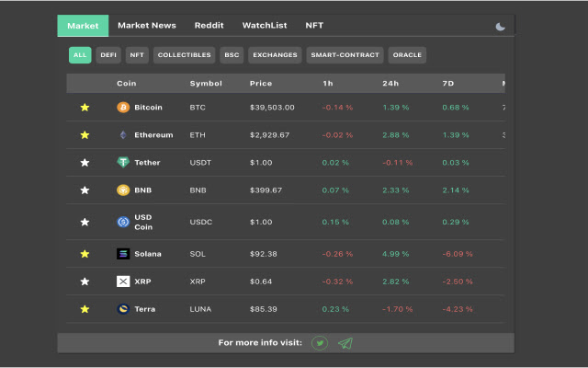Image resolution: width=588 pixels, height=368 pixels.
Task: Click the XRP coin name
Action: click(142, 282)
